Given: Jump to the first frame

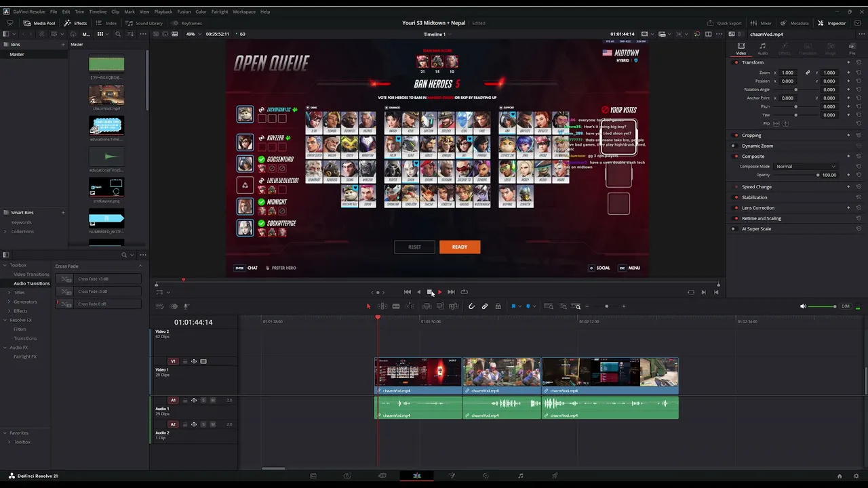Looking at the screenshot, I should tap(407, 292).
